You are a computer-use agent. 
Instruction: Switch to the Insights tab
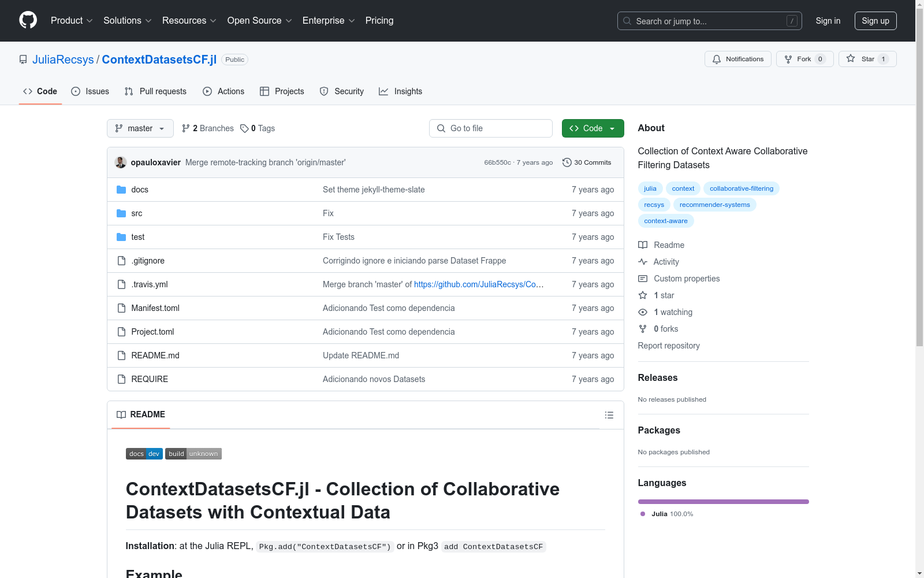click(x=400, y=91)
